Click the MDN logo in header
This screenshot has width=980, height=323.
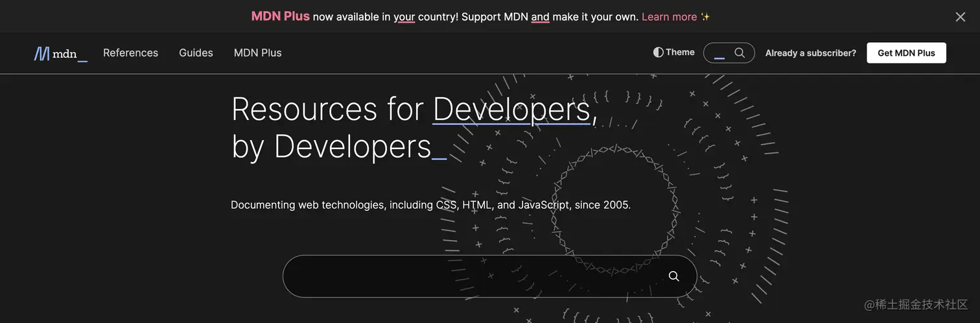[60, 54]
